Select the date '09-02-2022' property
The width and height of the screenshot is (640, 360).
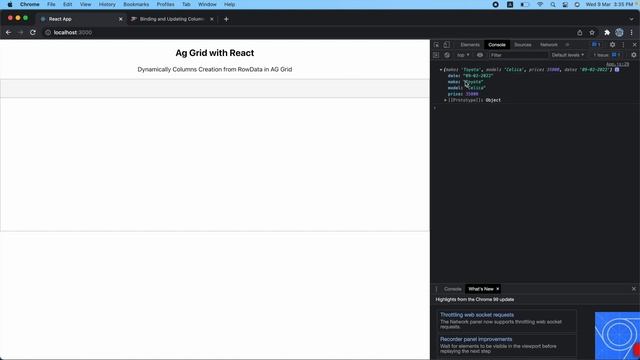pyautogui.click(x=470, y=76)
